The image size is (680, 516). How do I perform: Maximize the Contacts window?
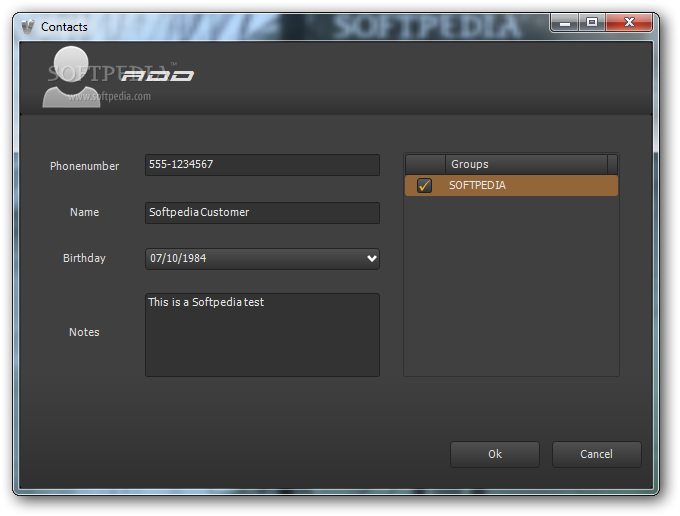coord(592,23)
